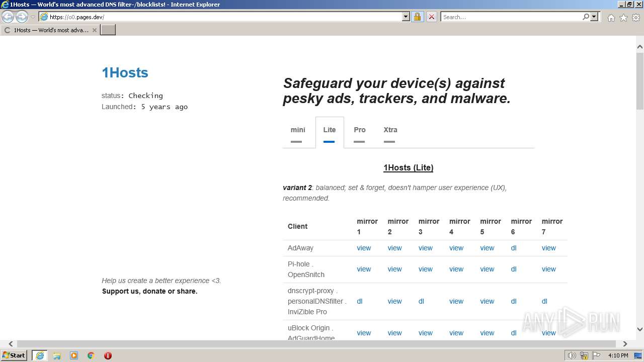This screenshot has width=644, height=362.
Task: Download AdAway mirror 6 dl link
Action: (514, 248)
